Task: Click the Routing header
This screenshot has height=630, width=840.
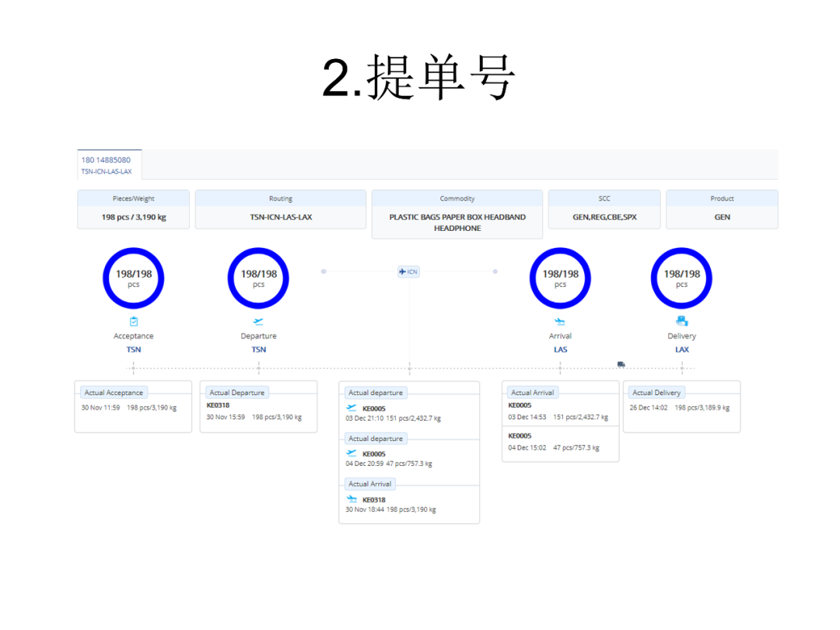Action: pyautogui.click(x=281, y=198)
